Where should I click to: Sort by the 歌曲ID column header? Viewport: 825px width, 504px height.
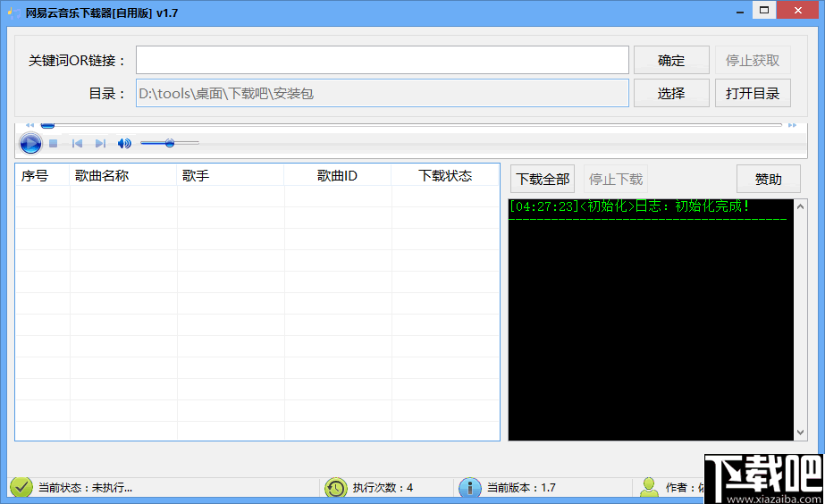coord(338,175)
